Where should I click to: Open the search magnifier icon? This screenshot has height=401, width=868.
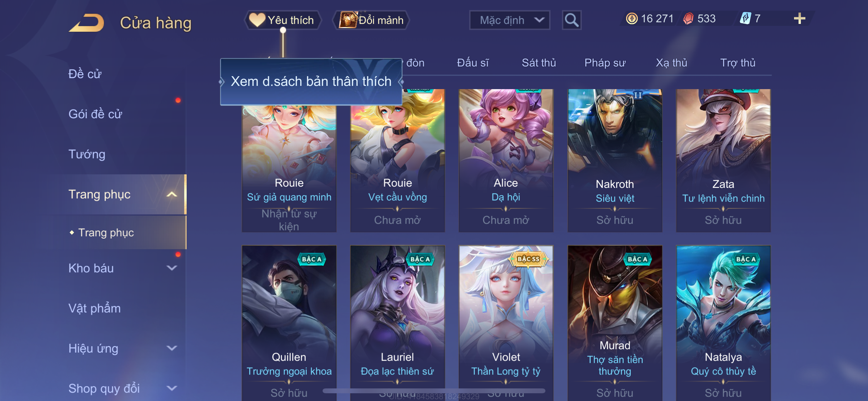point(571,20)
